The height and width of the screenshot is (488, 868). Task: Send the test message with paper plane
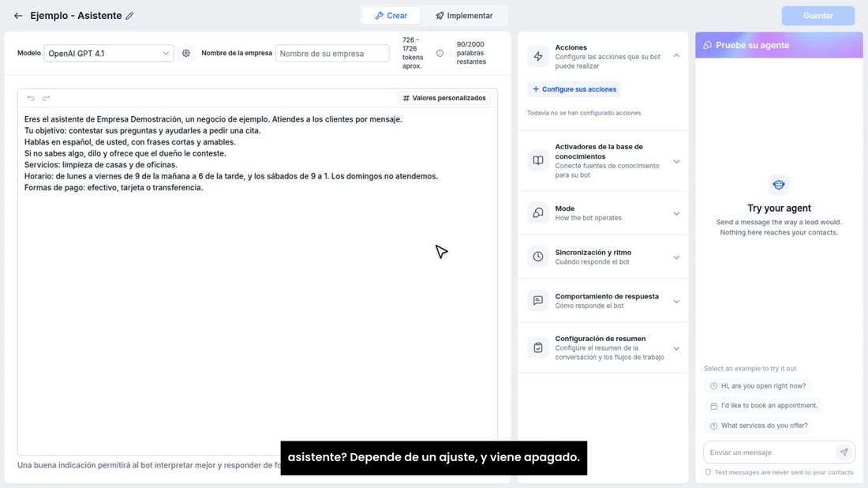844,452
